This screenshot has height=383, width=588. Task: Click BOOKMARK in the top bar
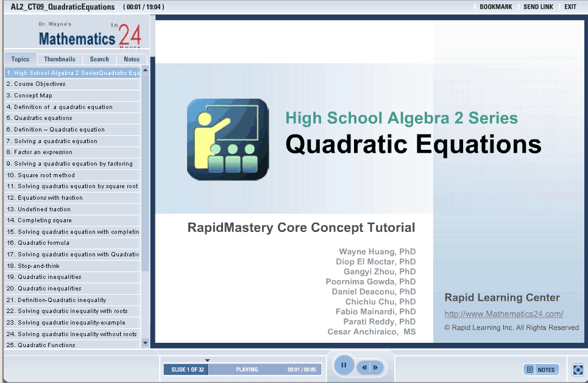click(x=495, y=7)
